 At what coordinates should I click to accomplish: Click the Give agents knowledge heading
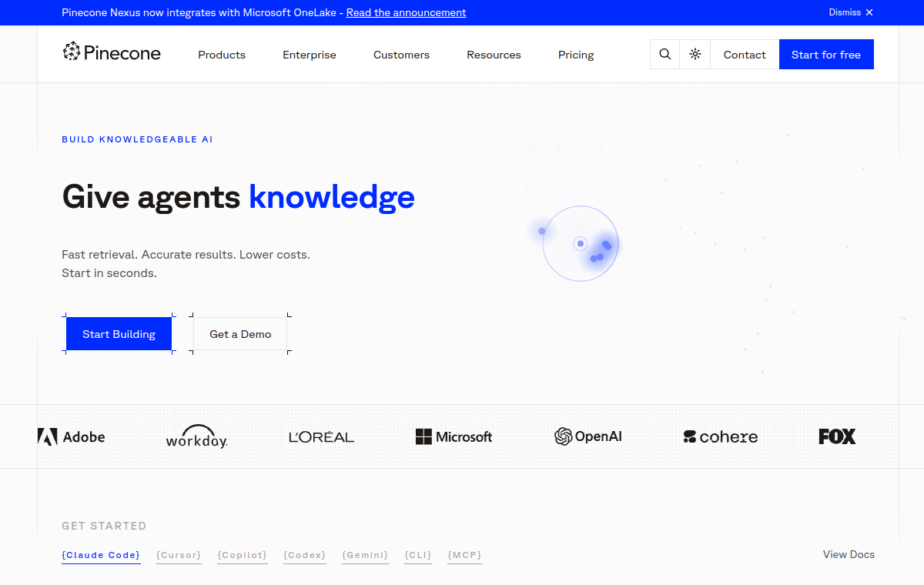(238, 197)
